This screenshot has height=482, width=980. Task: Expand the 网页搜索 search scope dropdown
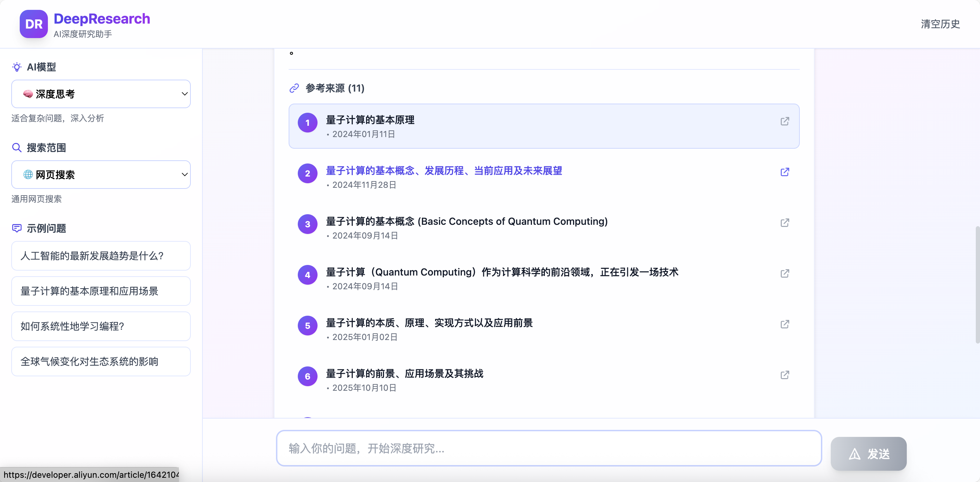[x=101, y=175]
